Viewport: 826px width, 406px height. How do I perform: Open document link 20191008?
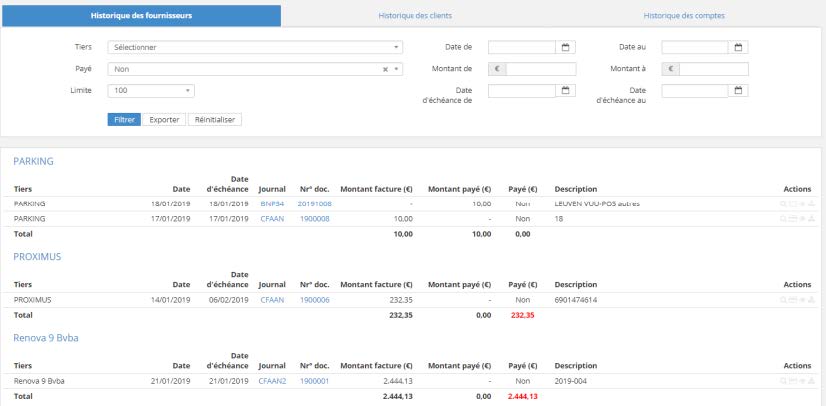coord(314,204)
